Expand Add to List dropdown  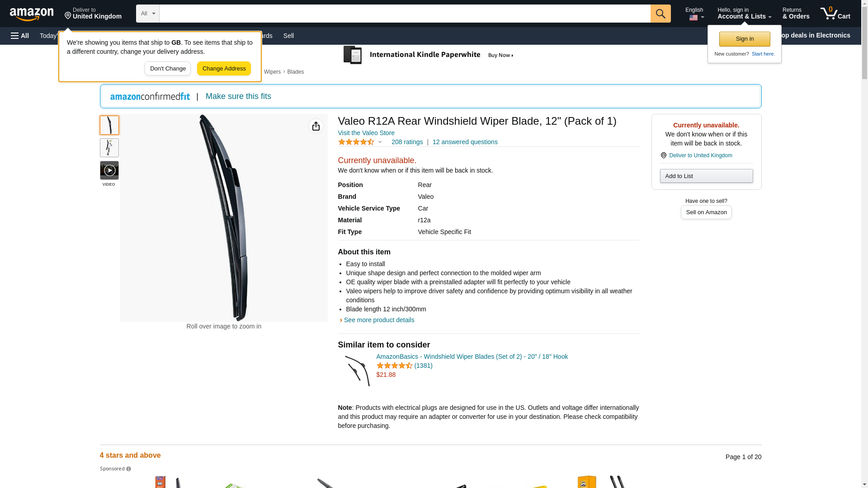tap(706, 176)
